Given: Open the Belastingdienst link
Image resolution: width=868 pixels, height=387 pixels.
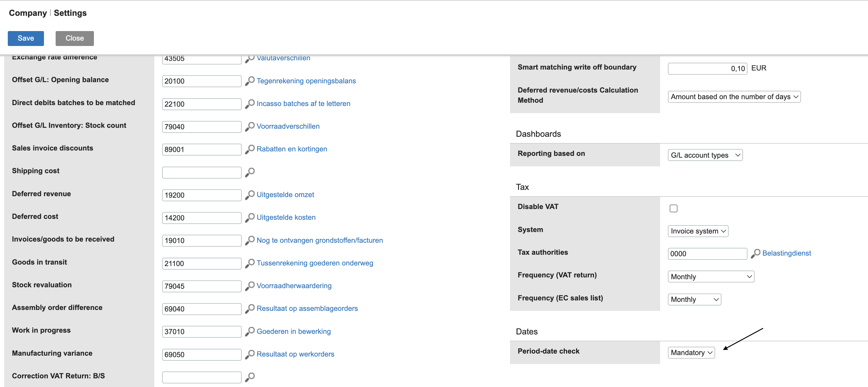Looking at the screenshot, I should pyautogui.click(x=786, y=254).
